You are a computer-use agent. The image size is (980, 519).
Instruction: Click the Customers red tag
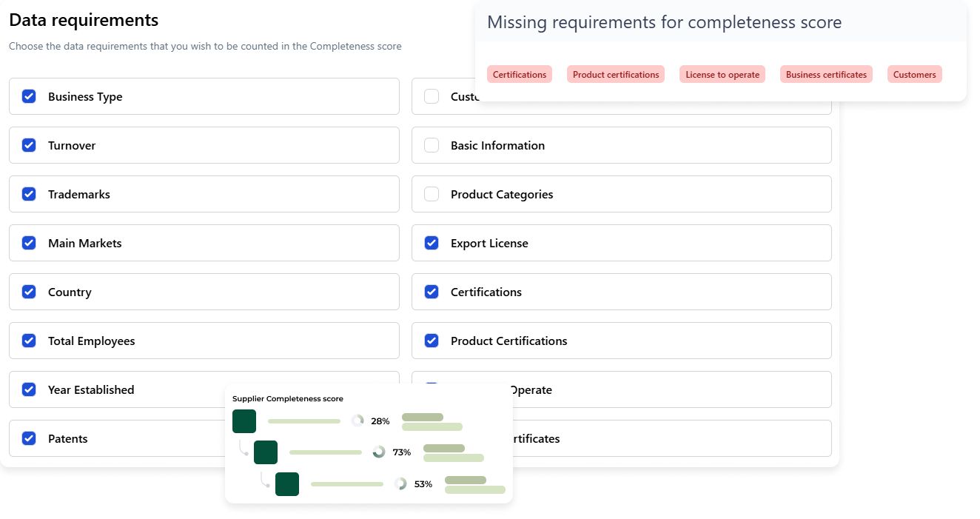point(915,74)
